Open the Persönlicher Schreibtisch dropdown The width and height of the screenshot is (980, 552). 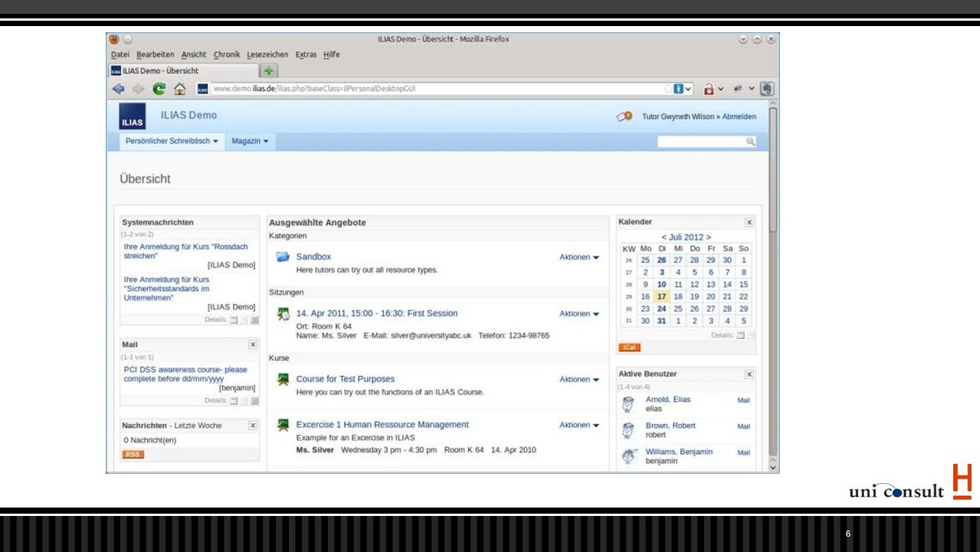[172, 141]
